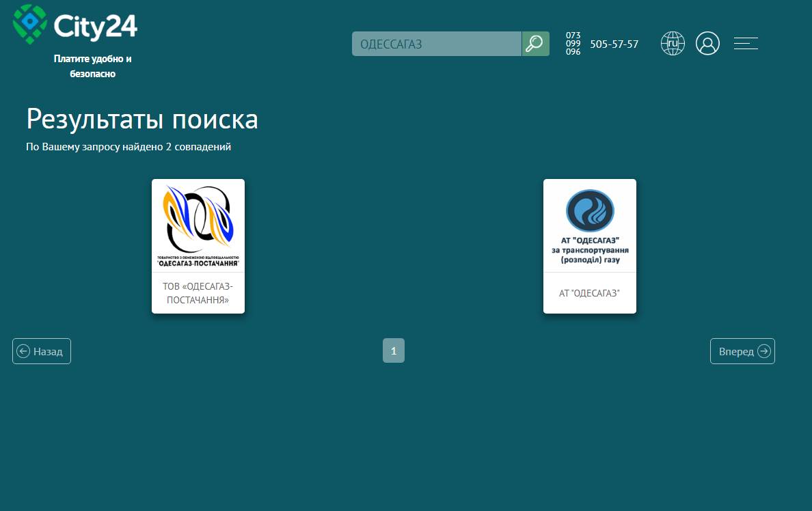Viewport: 812px width, 511px height.
Task: Select the АТ "ОДЕСАГАЗ" result card
Action: [x=589, y=246]
